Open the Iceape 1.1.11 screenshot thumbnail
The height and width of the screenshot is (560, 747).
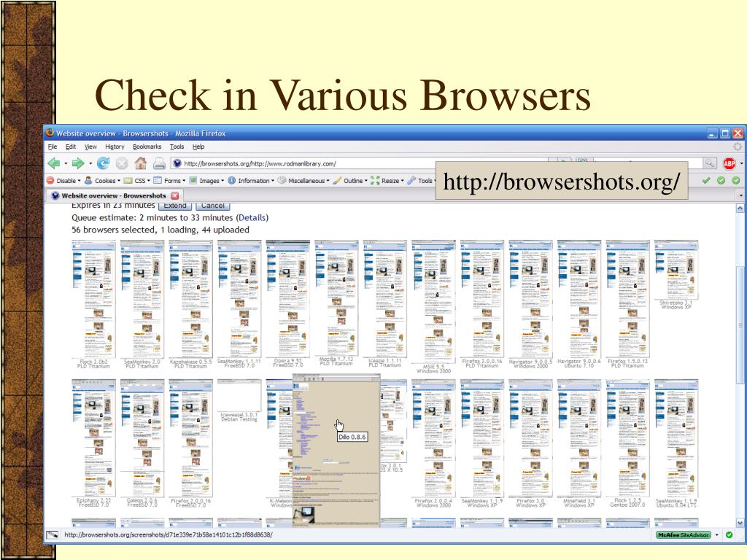point(385,298)
